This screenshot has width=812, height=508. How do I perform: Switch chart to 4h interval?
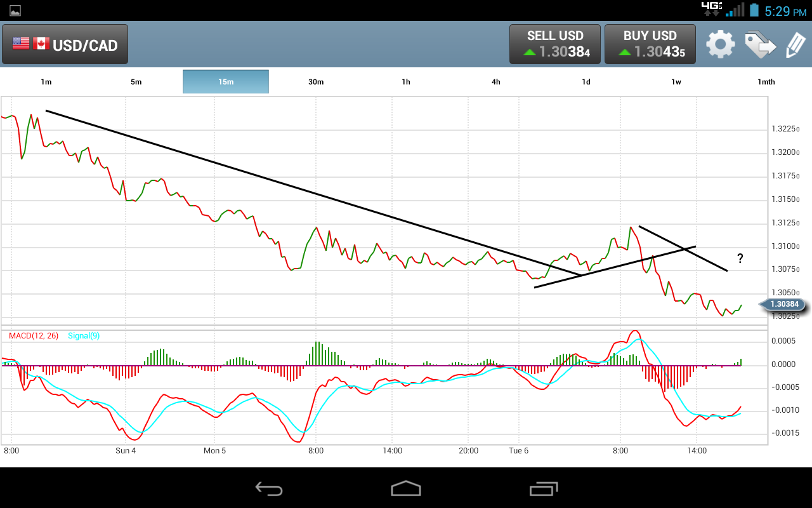point(496,82)
